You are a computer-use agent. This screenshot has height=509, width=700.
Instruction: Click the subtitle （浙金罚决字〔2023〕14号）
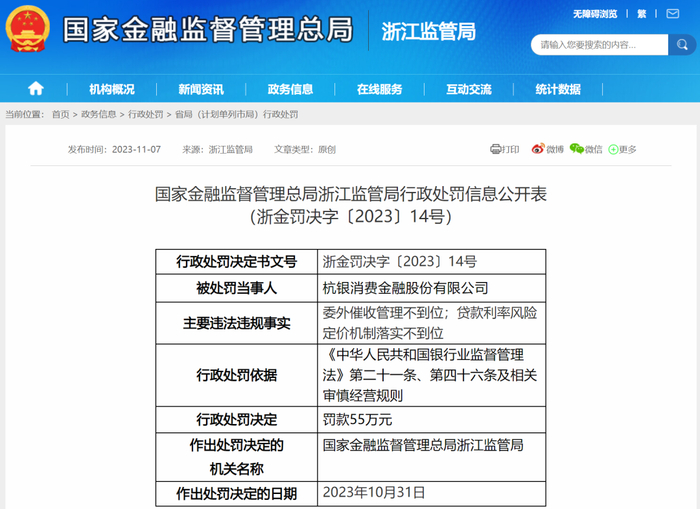point(351,217)
